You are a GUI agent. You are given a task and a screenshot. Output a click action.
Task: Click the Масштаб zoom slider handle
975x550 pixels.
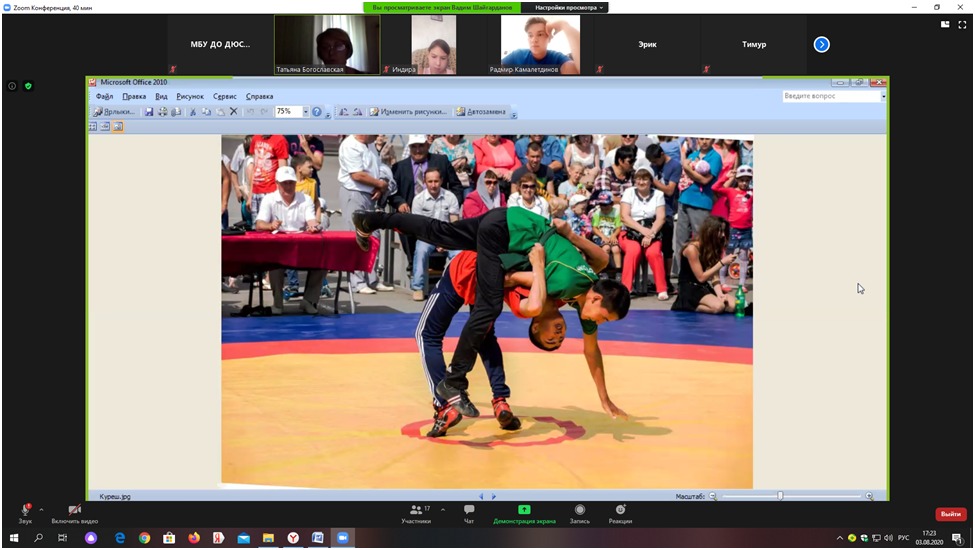780,496
